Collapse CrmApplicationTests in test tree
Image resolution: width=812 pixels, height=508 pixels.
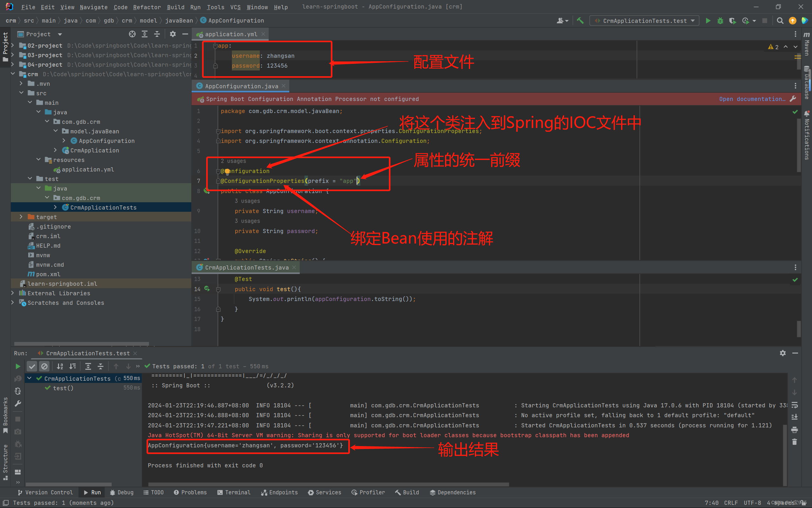(29, 378)
